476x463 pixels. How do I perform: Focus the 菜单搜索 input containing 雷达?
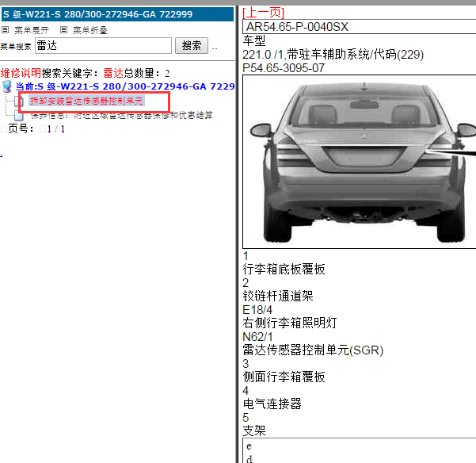pyautogui.click(x=103, y=45)
